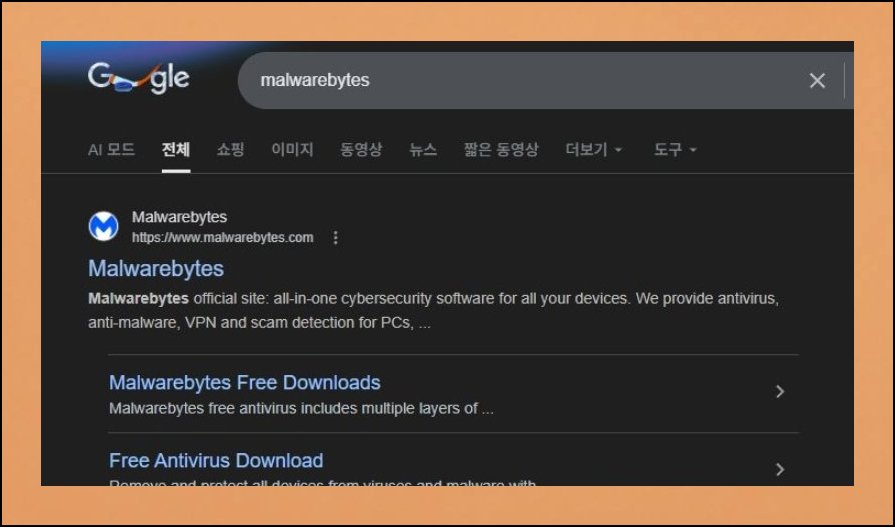Open the Malwarebytes Free Downloads sitelink

pos(245,383)
